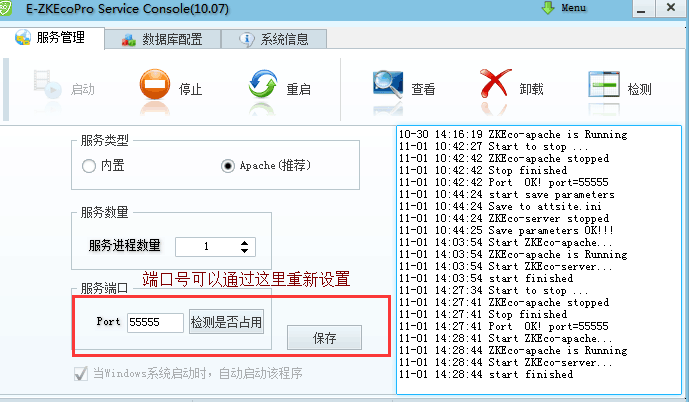Screen dimensions: 695x402
Task: Click the 保存 save button
Action: (324, 338)
